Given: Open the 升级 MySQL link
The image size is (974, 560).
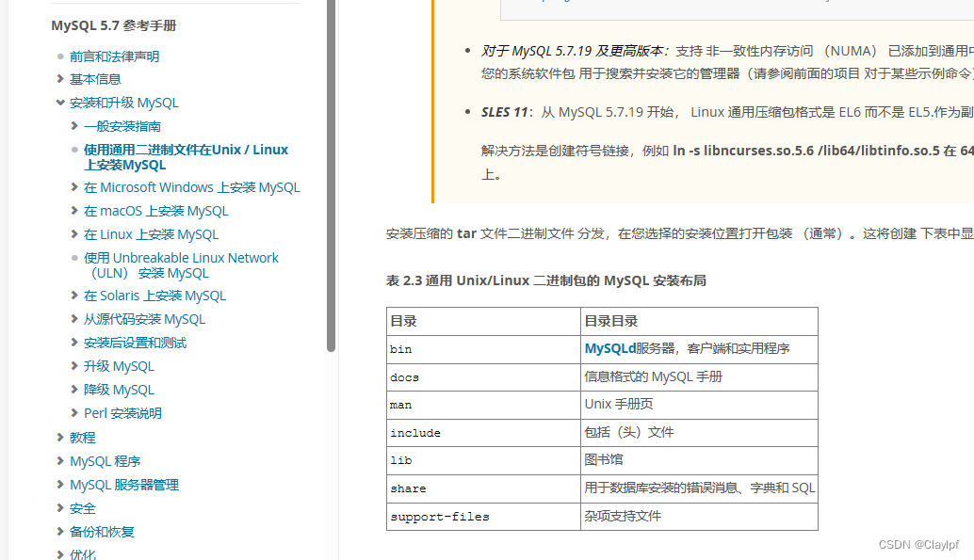Looking at the screenshot, I should point(119,367).
